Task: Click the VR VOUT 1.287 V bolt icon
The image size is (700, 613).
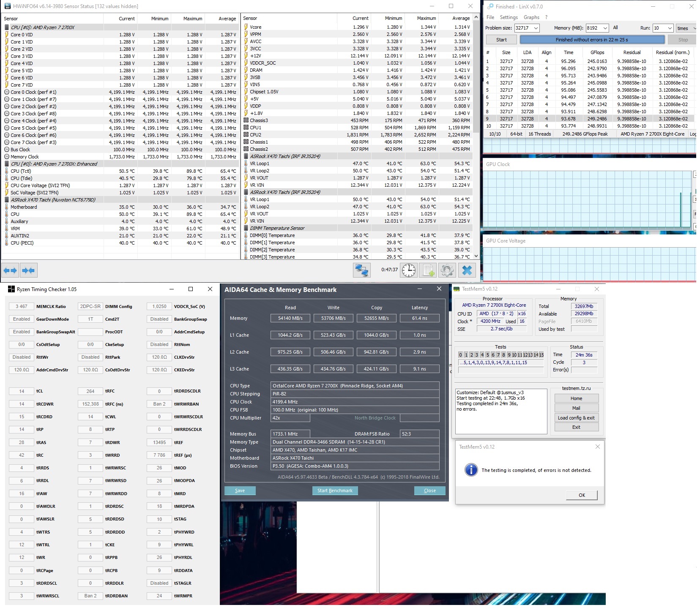Action: coord(246,178)
